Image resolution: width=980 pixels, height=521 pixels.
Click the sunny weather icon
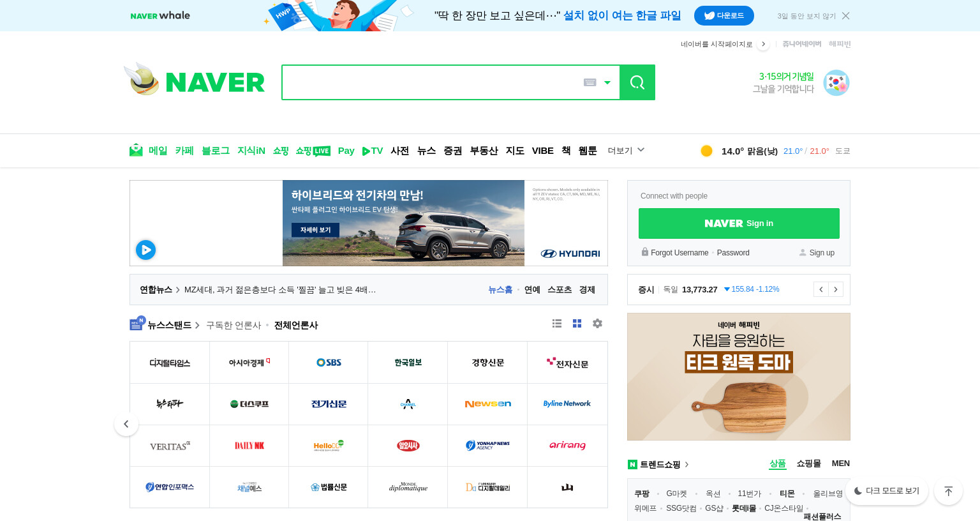[706, 151]
